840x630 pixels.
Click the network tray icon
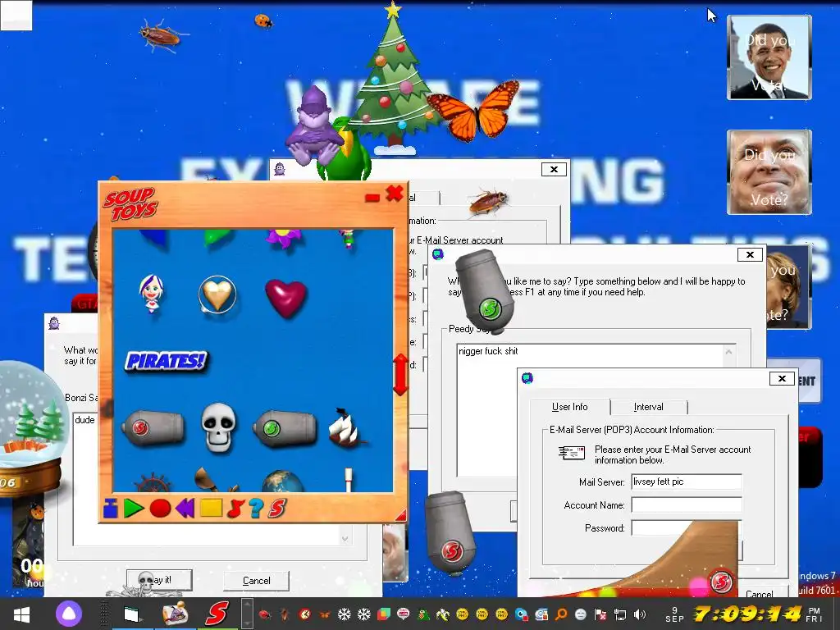point(620,614)
